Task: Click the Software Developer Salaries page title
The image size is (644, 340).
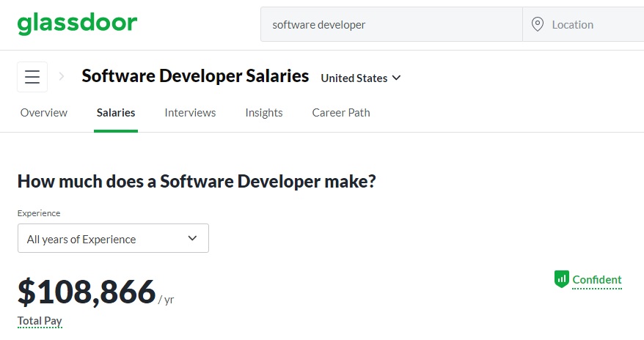Action: (195, 76)
